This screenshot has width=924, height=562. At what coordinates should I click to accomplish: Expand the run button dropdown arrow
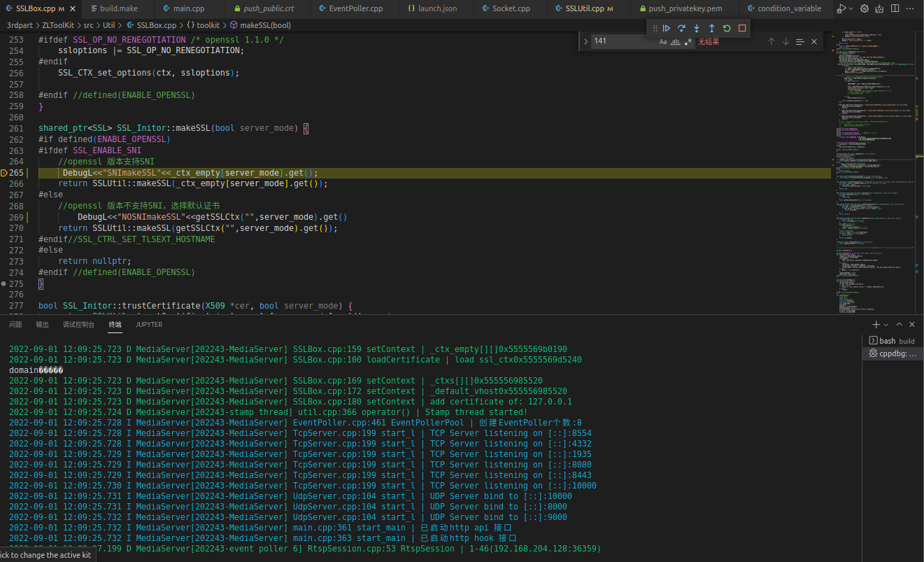(x=851, y=8)
